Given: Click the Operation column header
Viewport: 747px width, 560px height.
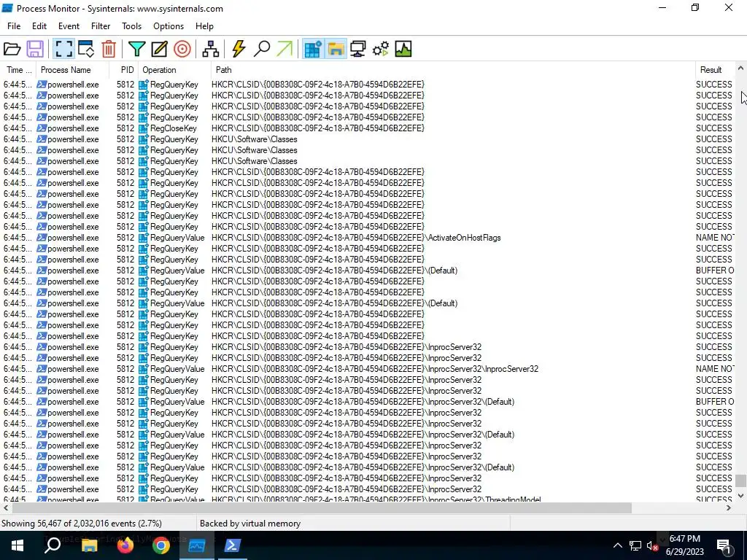Looking at the screenshot, I should (x=174, y=70).
